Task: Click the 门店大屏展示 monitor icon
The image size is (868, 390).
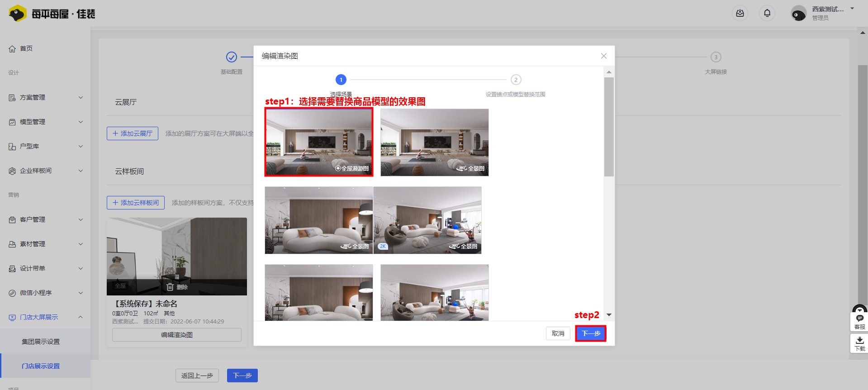Action: click(12, 318)
